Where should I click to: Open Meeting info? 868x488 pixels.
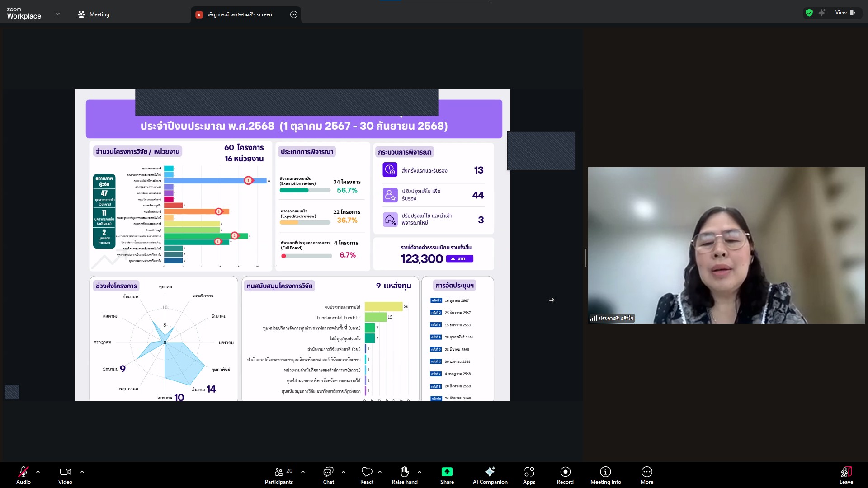pyautogui.click(x=605, y=475)
